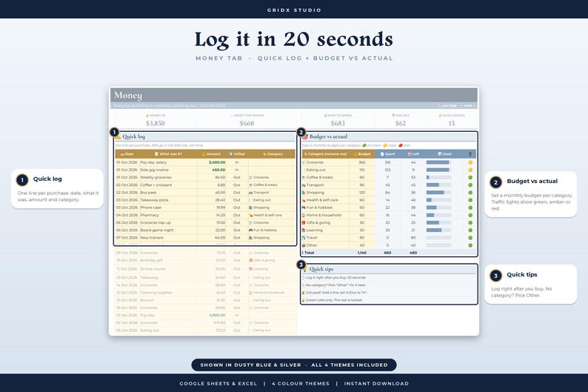
Task: Click the 15 days logged value
Action: 452,123
